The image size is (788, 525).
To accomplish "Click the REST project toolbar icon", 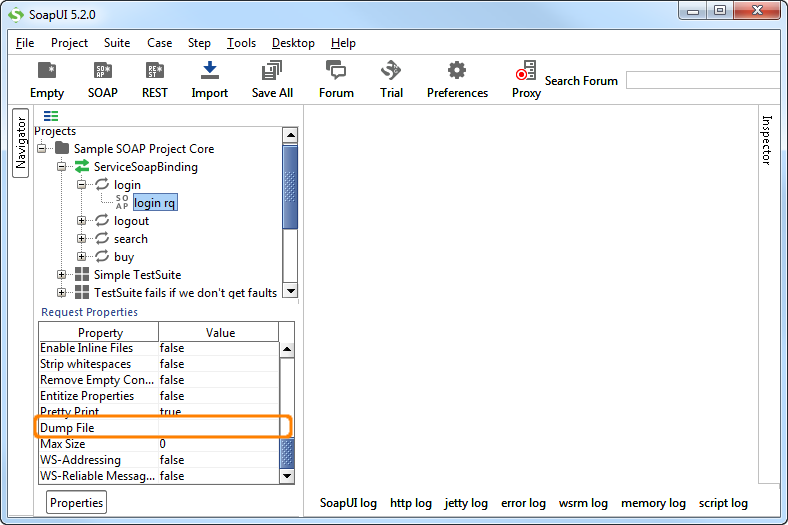I will pos(154,71).
